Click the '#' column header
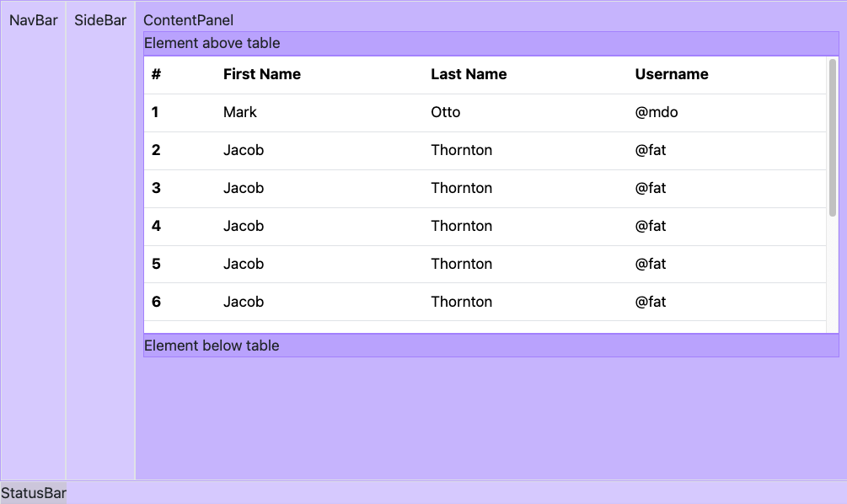Screen dimensions: 847x504 155,74
